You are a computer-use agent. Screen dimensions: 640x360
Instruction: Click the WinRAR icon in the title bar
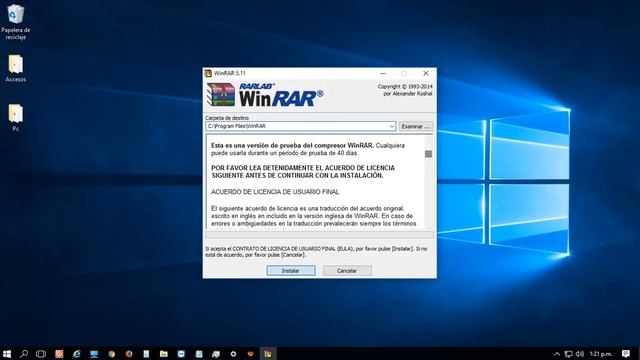pos(208,73)
